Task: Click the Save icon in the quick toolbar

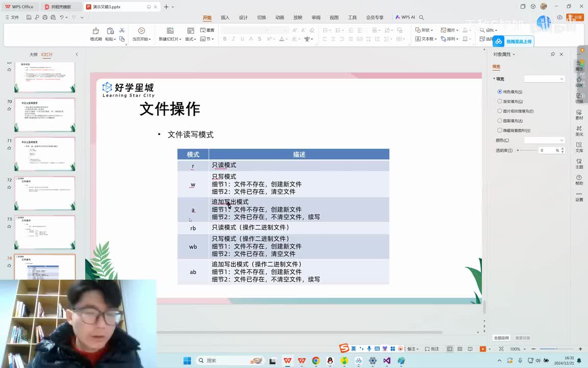Action: (29, 17)
